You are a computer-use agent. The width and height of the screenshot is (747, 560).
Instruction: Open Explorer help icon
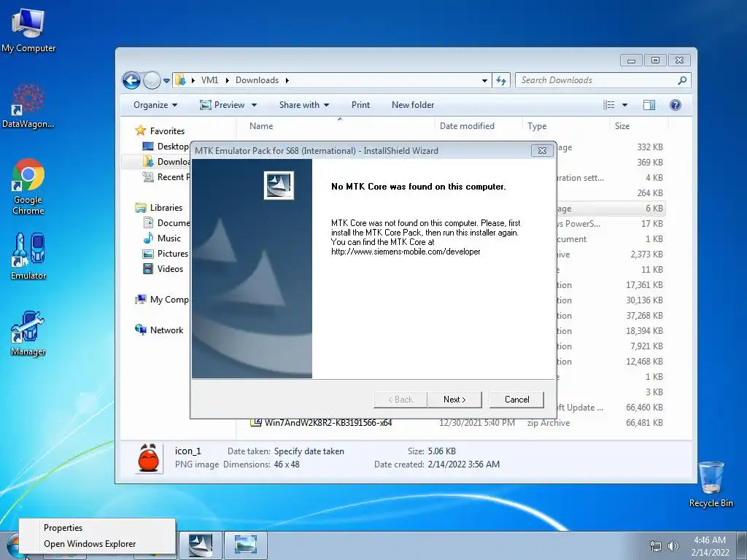click(x=675, y=105)
